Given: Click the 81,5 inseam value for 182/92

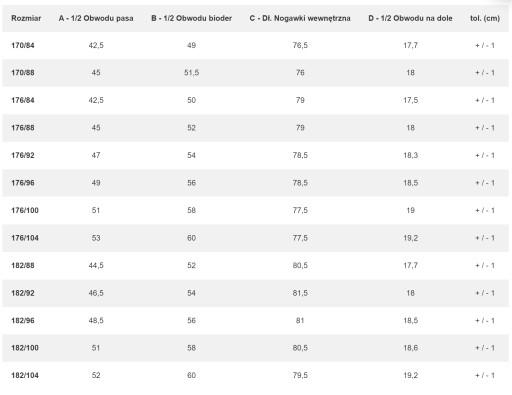Looking at the screenshot, I should 300,293.
